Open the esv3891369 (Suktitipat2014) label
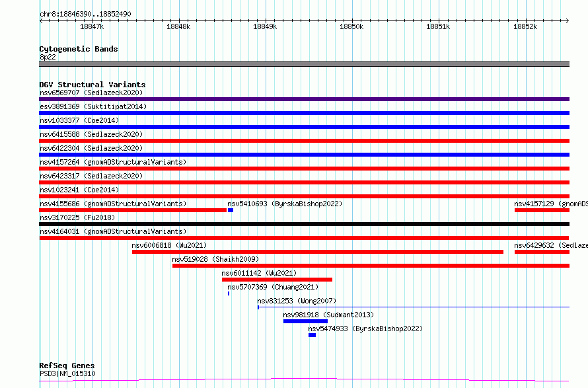The height and width of the screenshot is (388, 588). 93,106
